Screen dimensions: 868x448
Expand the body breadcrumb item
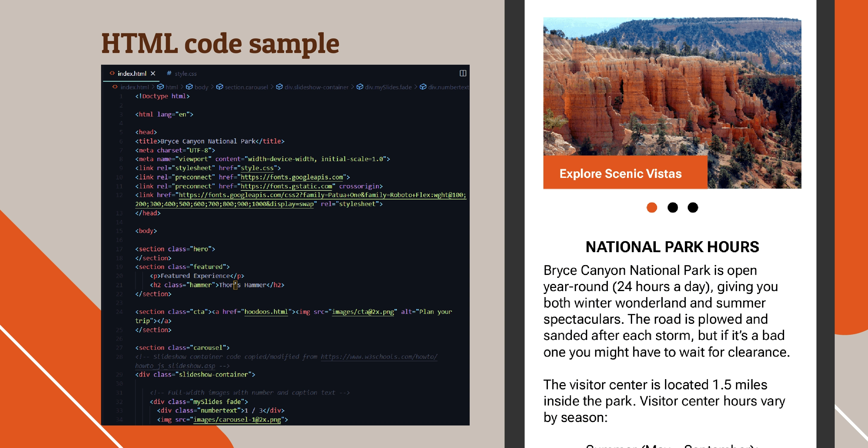[x=201, y=87]
